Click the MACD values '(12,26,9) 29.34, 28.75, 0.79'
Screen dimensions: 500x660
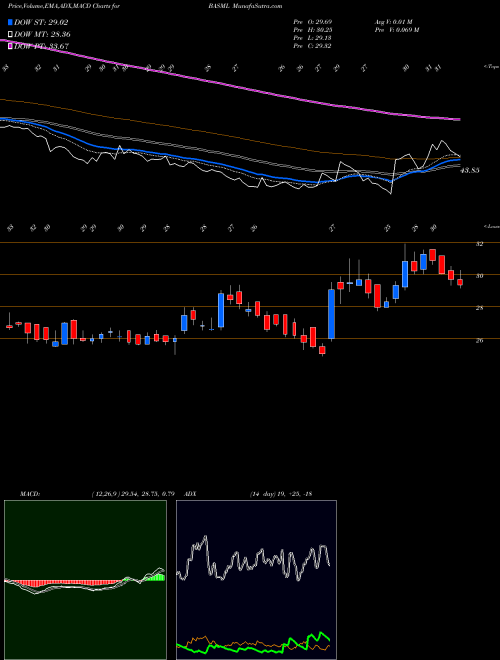point(133,494)
